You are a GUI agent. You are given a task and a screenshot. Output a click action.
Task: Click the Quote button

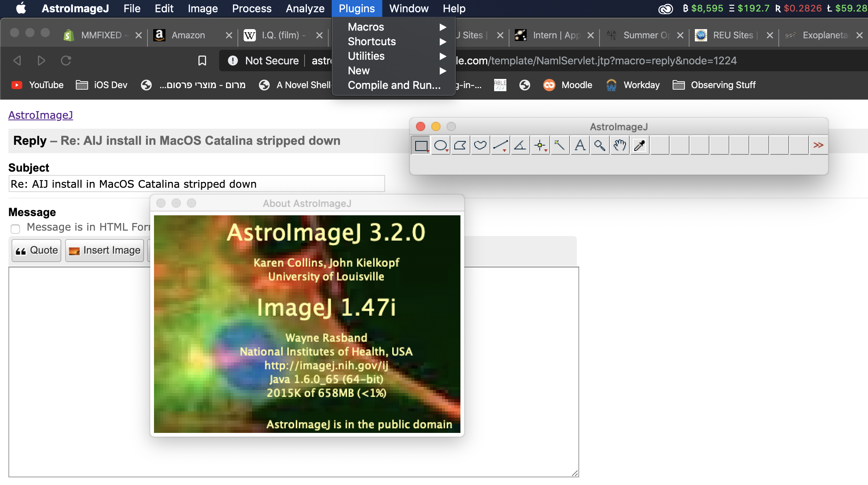(36, 251)
